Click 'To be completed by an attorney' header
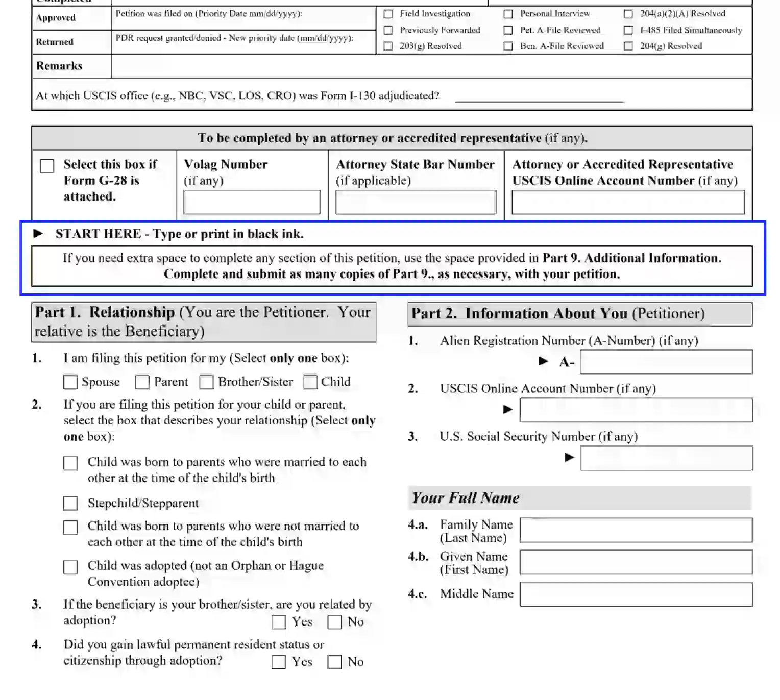Image resolution: width=780 pixels, height=700 pixels. pos(392,138)
